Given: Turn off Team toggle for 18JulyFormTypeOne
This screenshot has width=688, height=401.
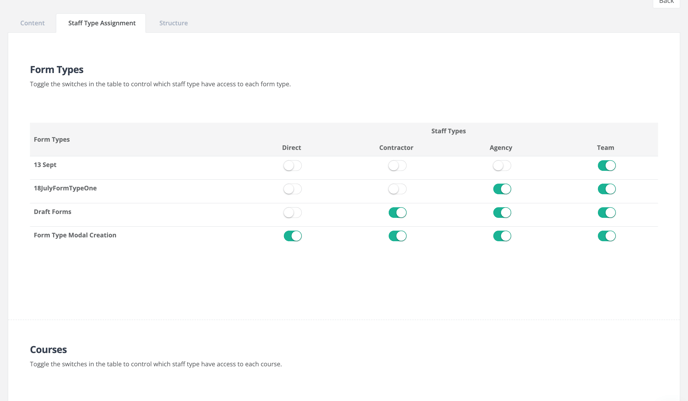Looking at the screenshot, I should point(606,189).
